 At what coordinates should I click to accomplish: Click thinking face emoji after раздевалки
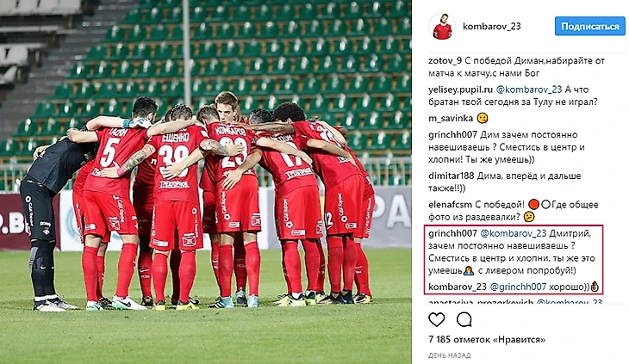tap(529, 217)
